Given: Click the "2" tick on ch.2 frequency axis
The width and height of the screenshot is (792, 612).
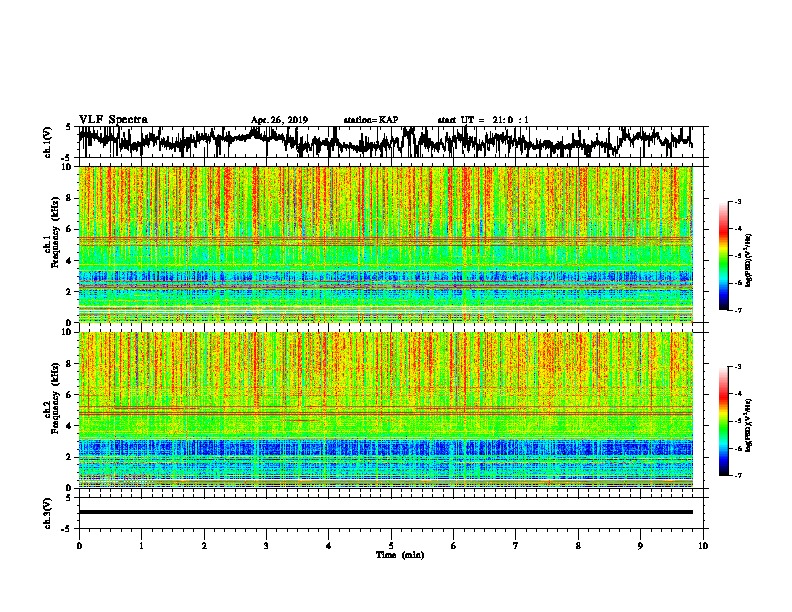Looking at the screenshot, I should click(x=70, y=457).
